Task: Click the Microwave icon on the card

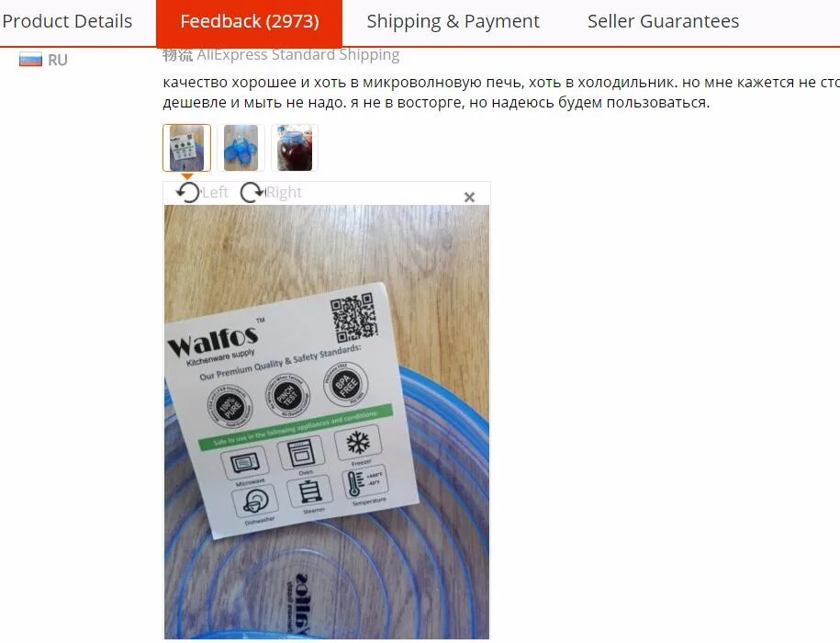Action: [244, 462]
